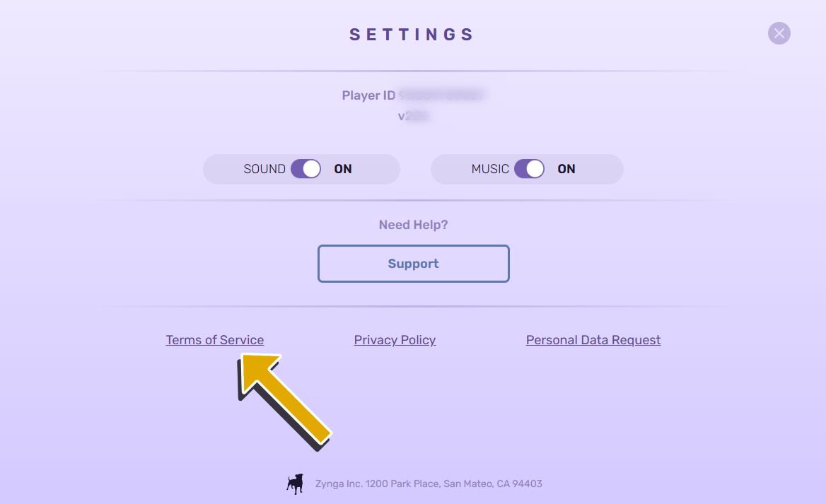Click the SETTINGS heading

pos(412,35)
